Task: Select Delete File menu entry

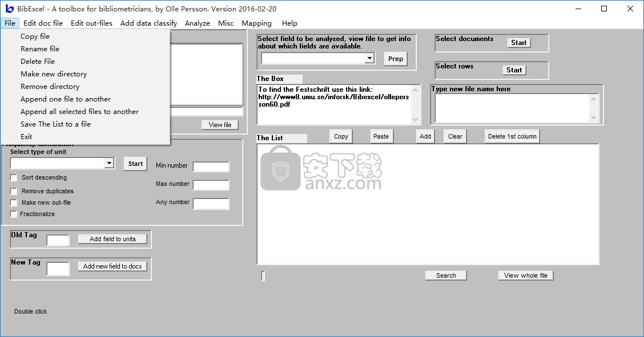Action: [86, 62]
